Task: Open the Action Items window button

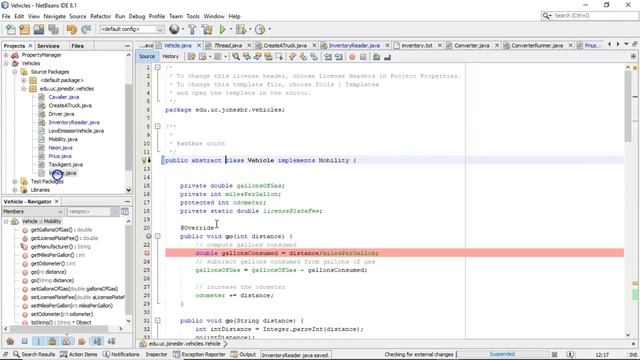Action: click(x=79, y=354)
